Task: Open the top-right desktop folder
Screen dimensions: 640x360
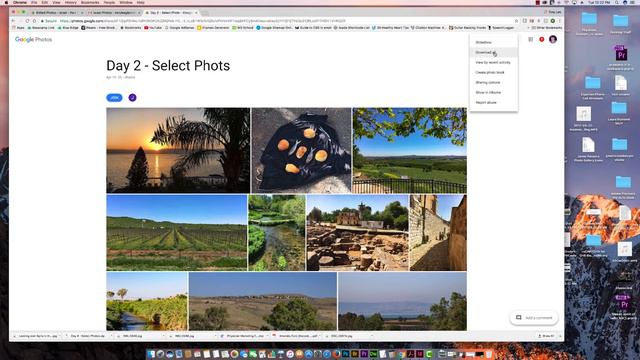Action: coord(620,20)
